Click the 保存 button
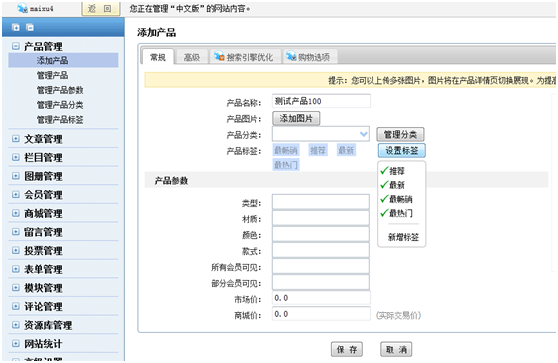The width and height of the screenshot is (558, 363). click(347, 349)
